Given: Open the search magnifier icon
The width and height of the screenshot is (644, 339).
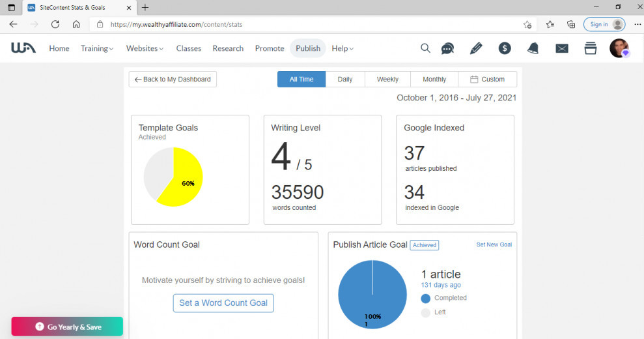Looking at the screenshot, I should pos(425,48).
